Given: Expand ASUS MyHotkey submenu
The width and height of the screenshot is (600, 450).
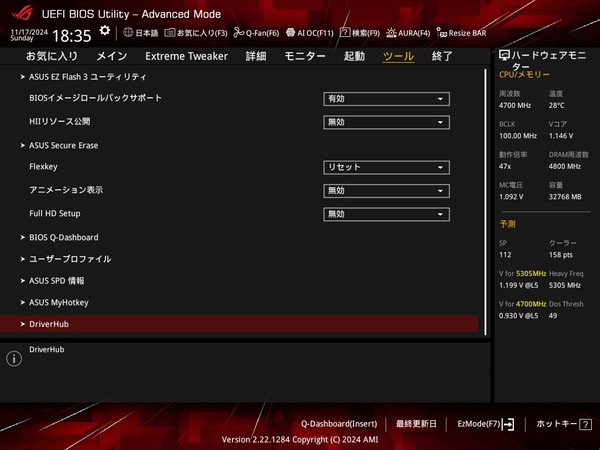Looking at the screenshot, I should coord(59,302).
